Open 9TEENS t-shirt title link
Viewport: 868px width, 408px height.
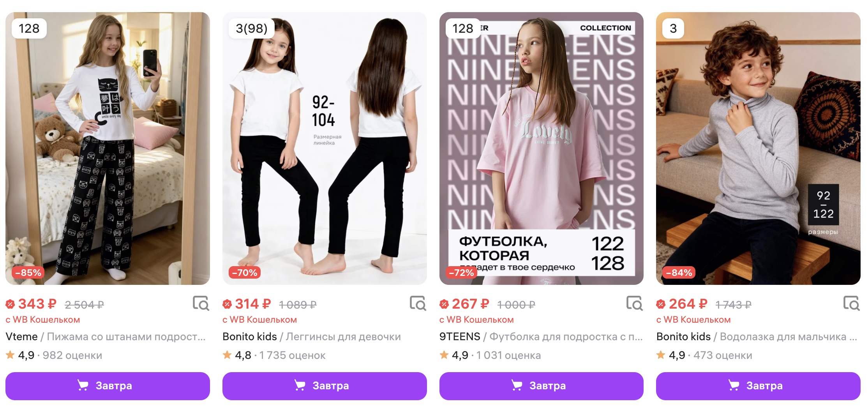541,337
